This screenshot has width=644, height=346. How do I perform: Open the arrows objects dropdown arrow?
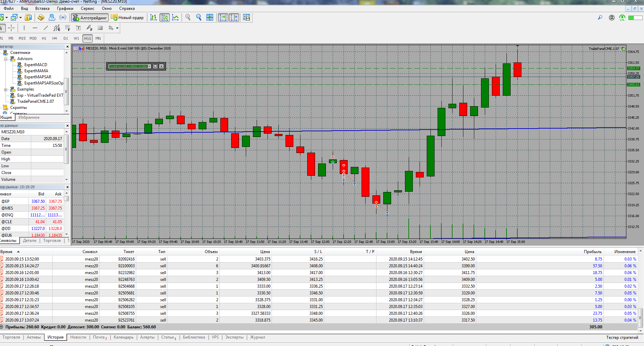click(117, 28)
